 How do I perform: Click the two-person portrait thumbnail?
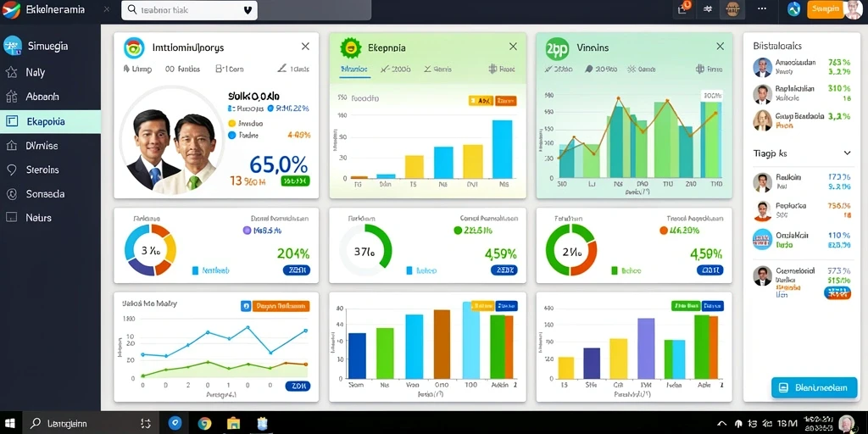coord(171,143)
